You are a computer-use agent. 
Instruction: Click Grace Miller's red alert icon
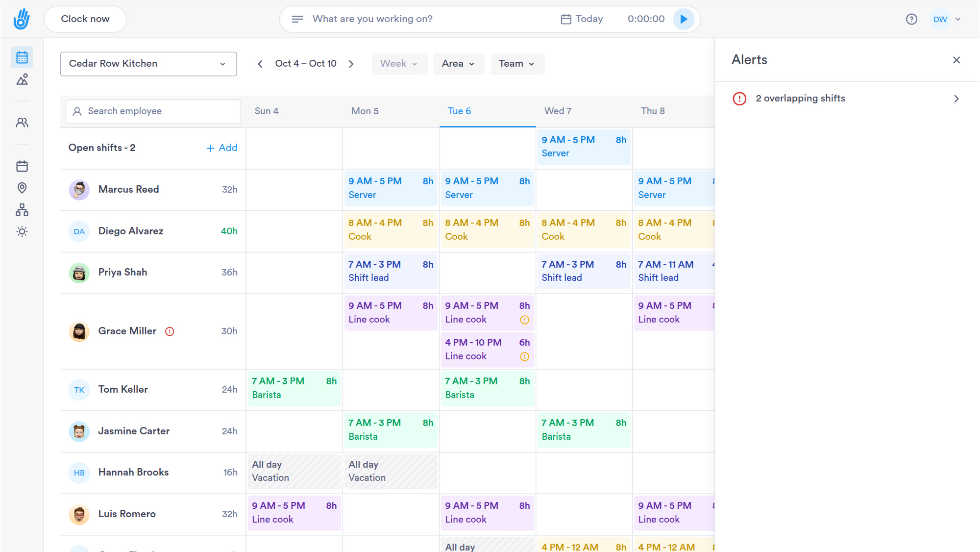[x=170, y=331]
